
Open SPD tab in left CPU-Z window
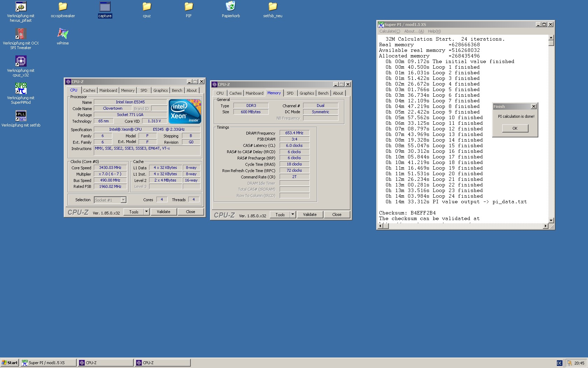pyautogui.click(x=144, y=90)
